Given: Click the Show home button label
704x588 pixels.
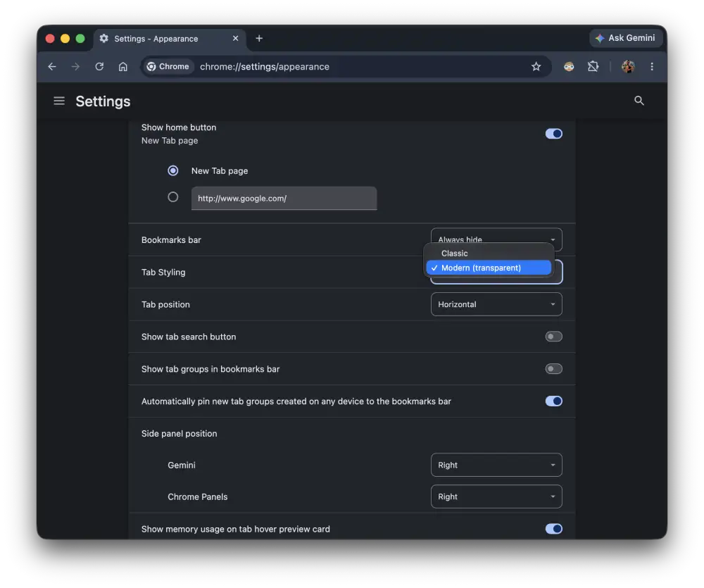Looking at the screenshot, I should [x=179, y=127].
